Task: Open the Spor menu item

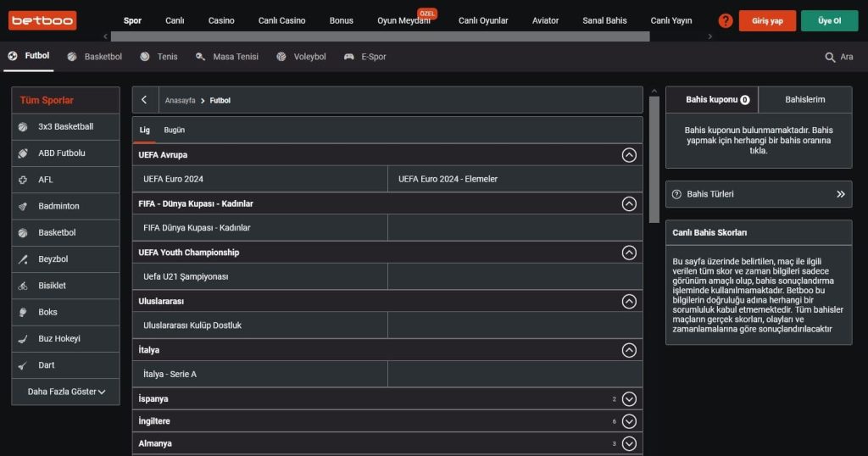Action: tap(132, 20)
